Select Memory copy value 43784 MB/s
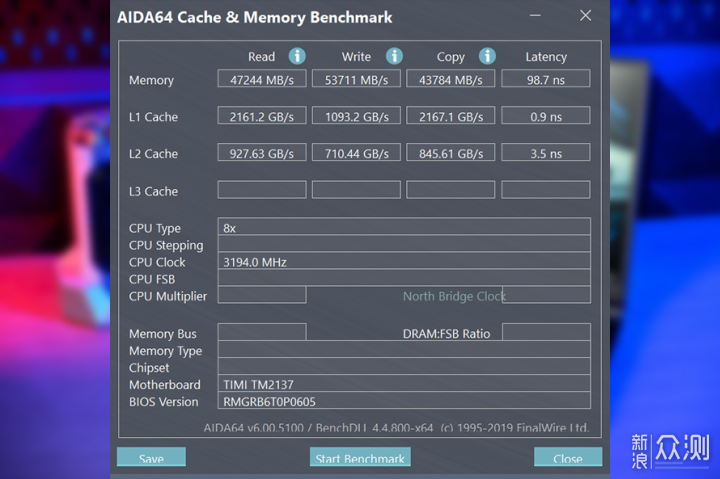 pos(450,79)
